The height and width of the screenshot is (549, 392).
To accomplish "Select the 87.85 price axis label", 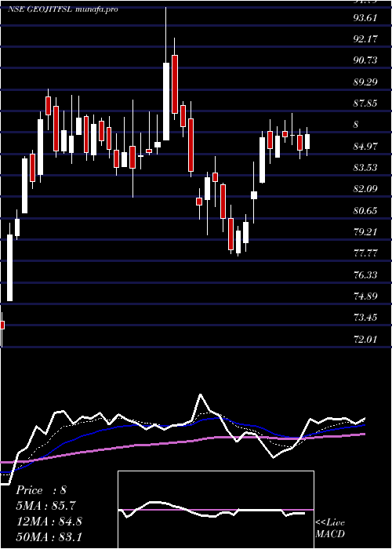I will pyautogui.click(x=365, y=104).
